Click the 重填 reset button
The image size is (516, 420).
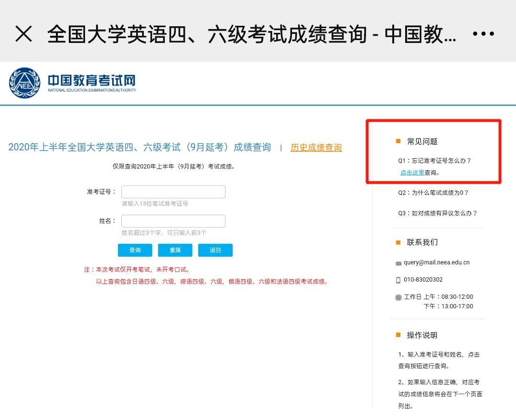[175, 250]
